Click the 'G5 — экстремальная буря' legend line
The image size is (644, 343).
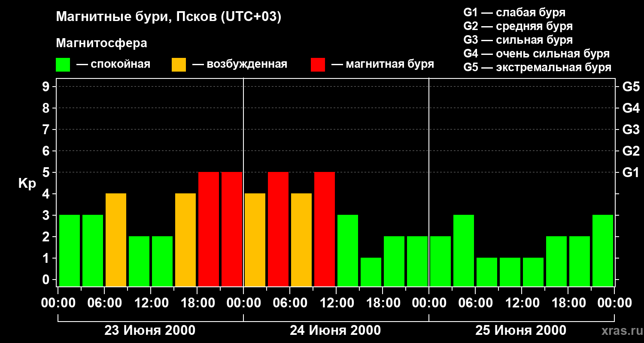pyautogui.click(x=538, y=67)
